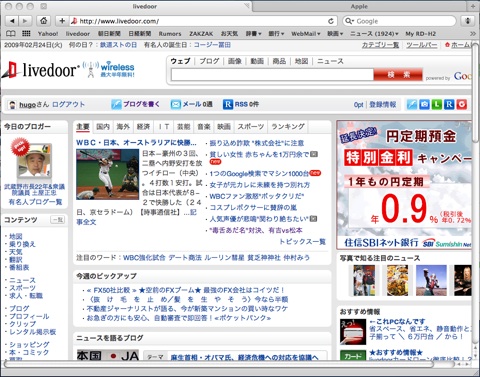This screenshot has height=377, width=480.
Task: Open the 海外 news tab
Action: pos(123,127)
